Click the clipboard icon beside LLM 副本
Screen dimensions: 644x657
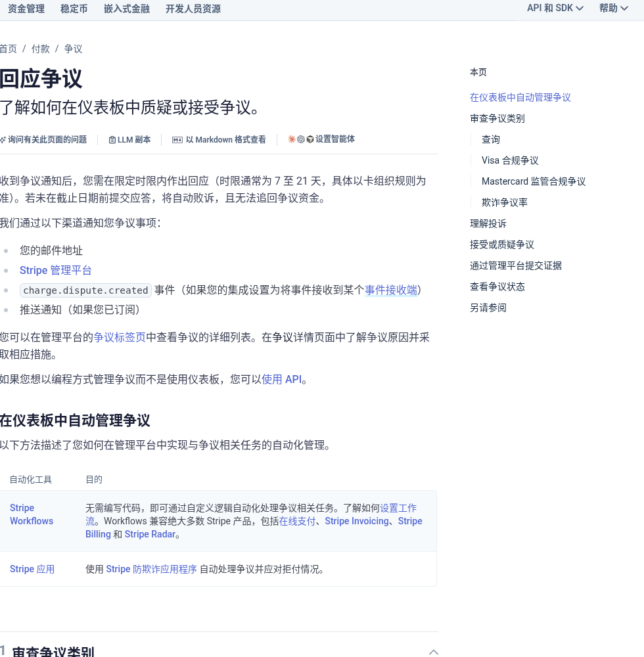[112, 140]
